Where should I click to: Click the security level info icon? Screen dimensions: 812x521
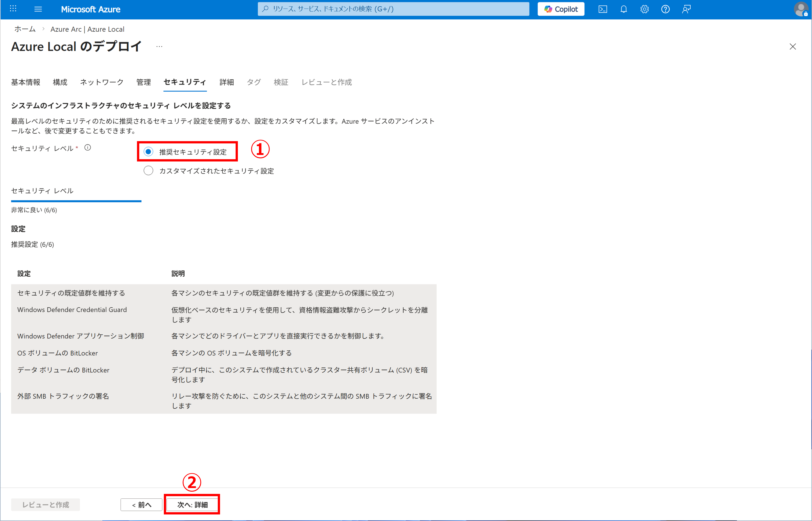click(88, 147)
